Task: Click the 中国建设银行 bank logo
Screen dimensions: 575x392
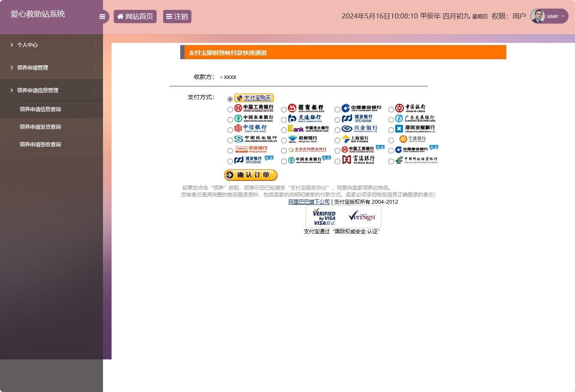Action: [x=360, y=108]
